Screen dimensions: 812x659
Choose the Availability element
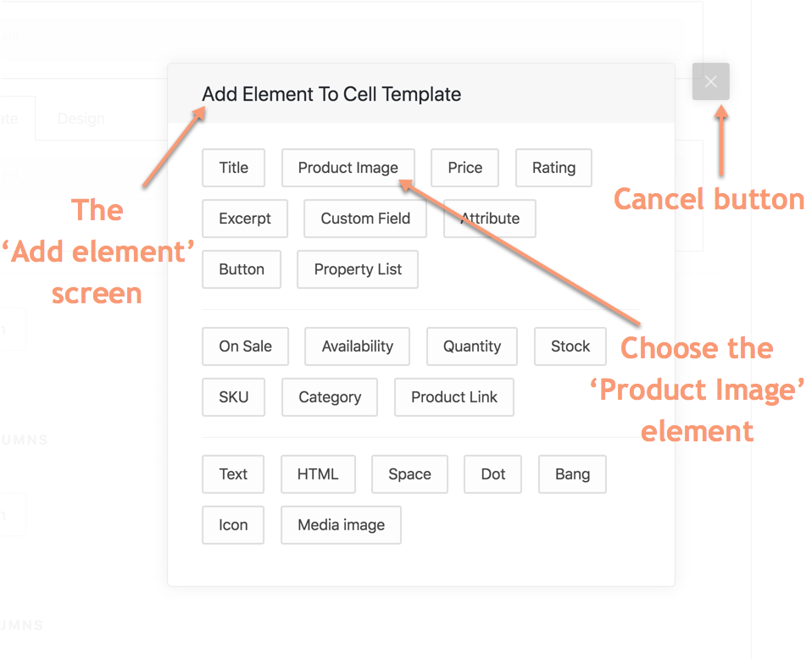pos(357,346)
